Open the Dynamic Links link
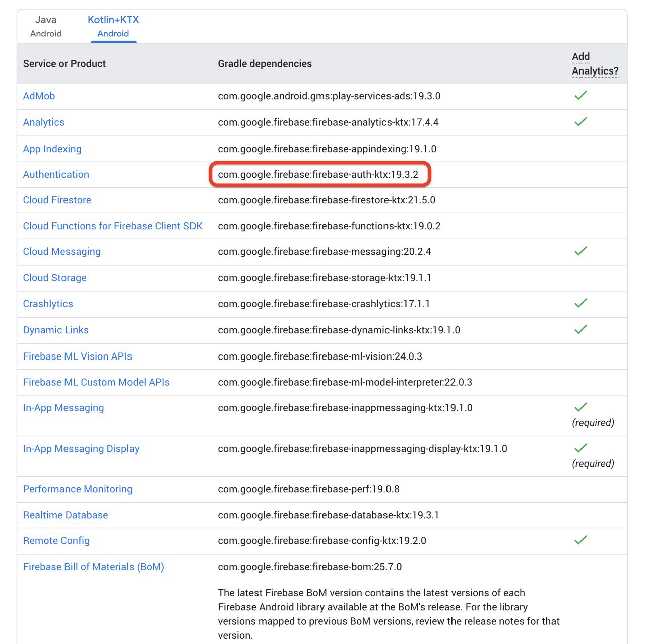This screenshot has width=645, height=644. coord(55,330)
